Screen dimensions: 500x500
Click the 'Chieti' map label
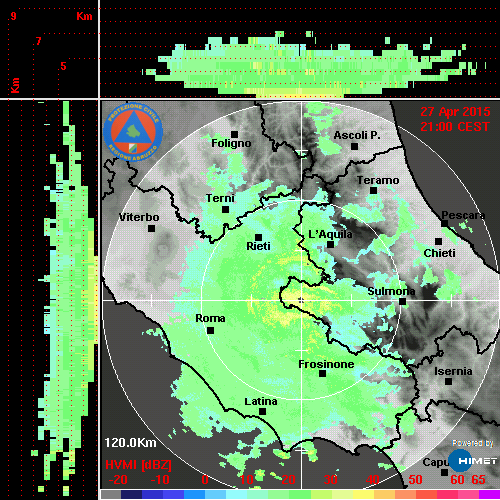(439, 253)
